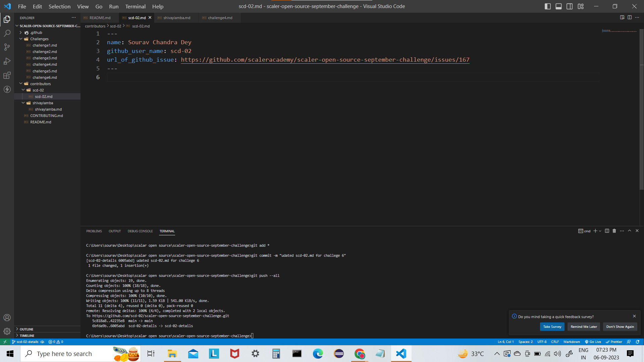Viewport: 644px width, 362px height.
Task: Create a new terminal with the plus icon
Action: (x=595, y=231)
